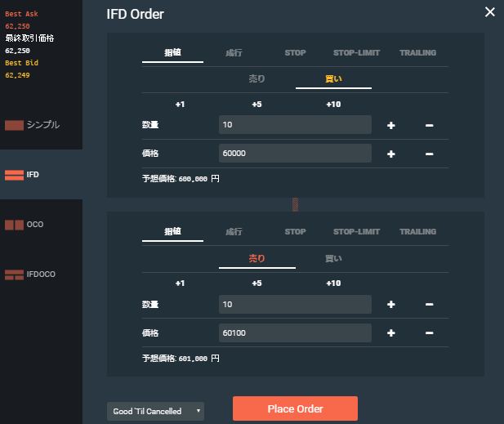Screen dimensions: 504x424
Task: Increase first order price with plus icon
Action: [390, 154]
